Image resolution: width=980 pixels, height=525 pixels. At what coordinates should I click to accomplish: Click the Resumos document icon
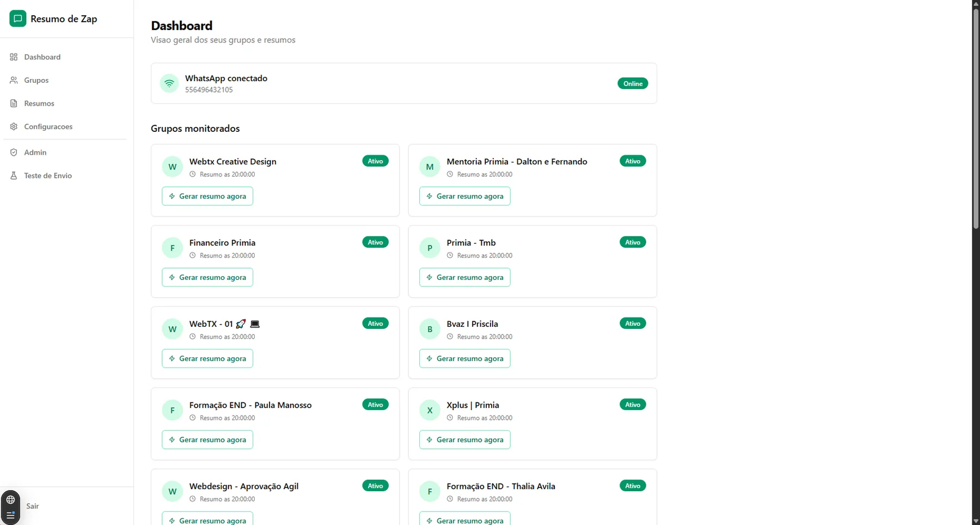click(x=14, y=103)
